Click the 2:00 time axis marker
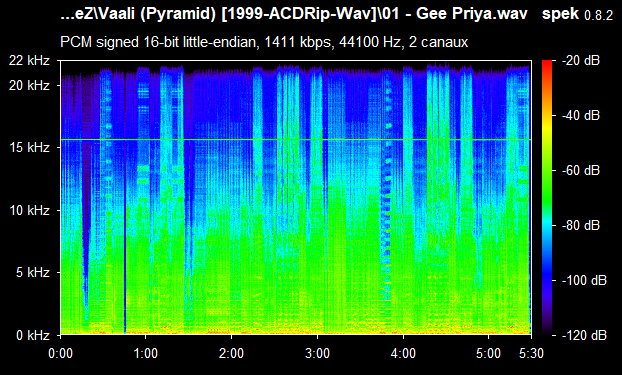The image size is (622, 375). click(231, 353)
